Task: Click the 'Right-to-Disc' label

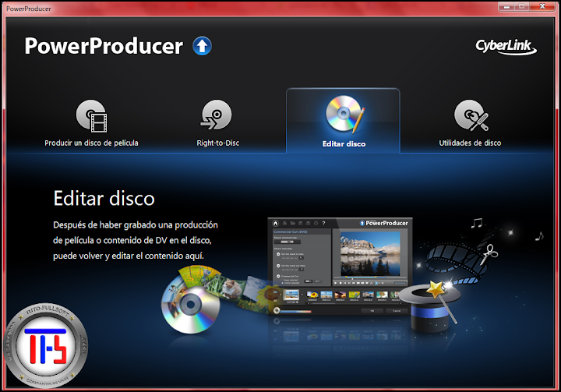Action: pos(218,143)
